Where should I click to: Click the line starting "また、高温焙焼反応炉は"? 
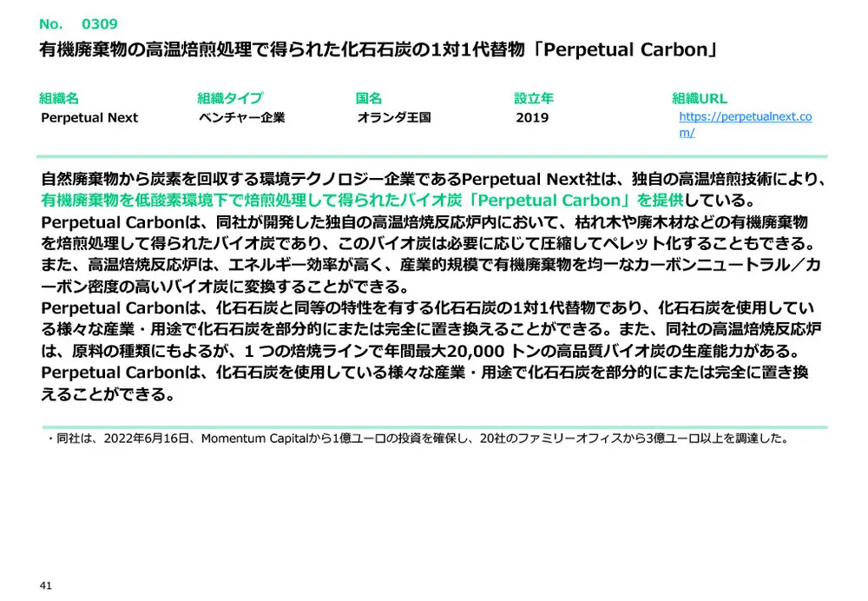click(431, 265)
